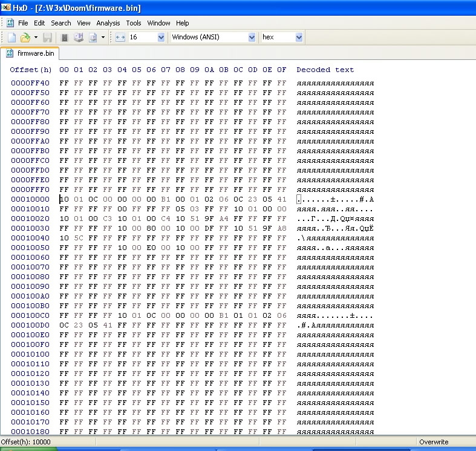476x451 pixels.
Task: Select offset label 00010180
Action: [x=30, y=432]
